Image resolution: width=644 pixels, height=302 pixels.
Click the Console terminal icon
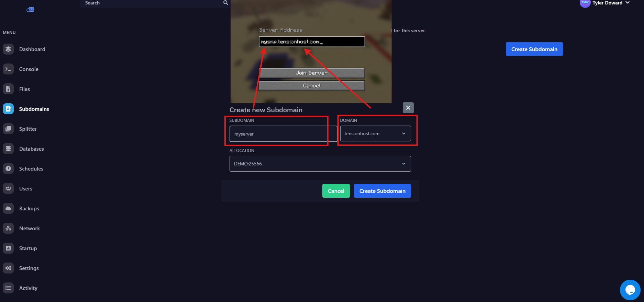pos(8,69)
